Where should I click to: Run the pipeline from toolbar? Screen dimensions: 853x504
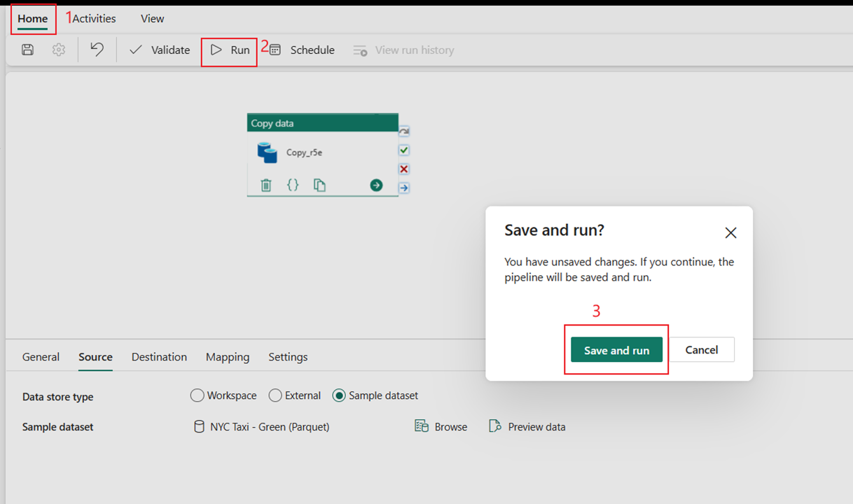click(x=230, y=50)
